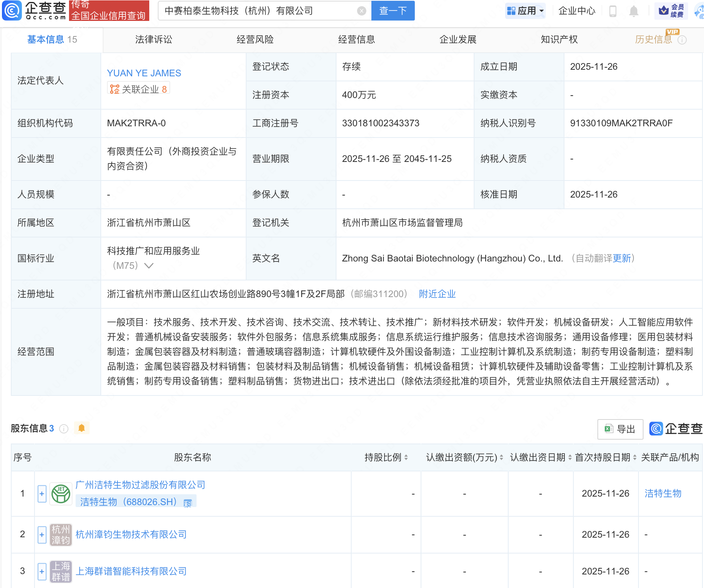
Task: Open 附近企业 nearby companies link
Action: pos(437,294)
